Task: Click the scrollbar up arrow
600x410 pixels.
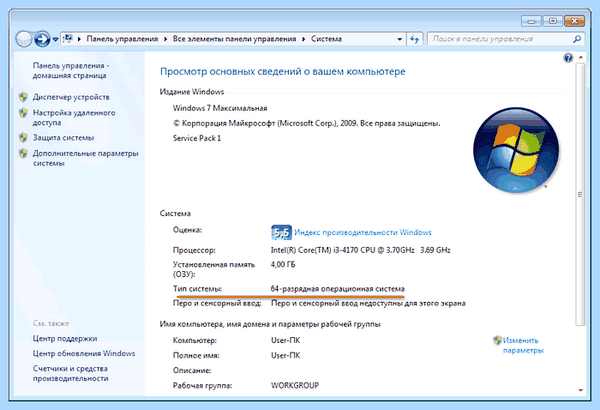Action: (x=580, y=57)
